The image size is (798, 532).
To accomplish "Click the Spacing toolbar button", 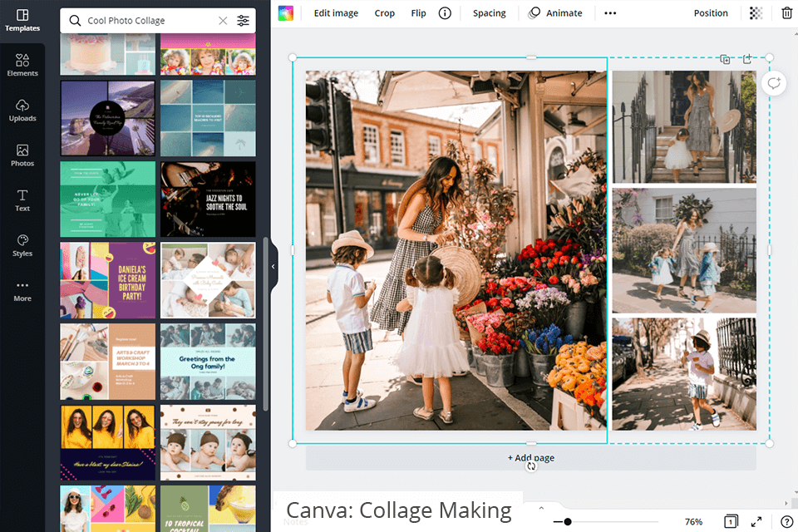I will [x=489, y=13].
